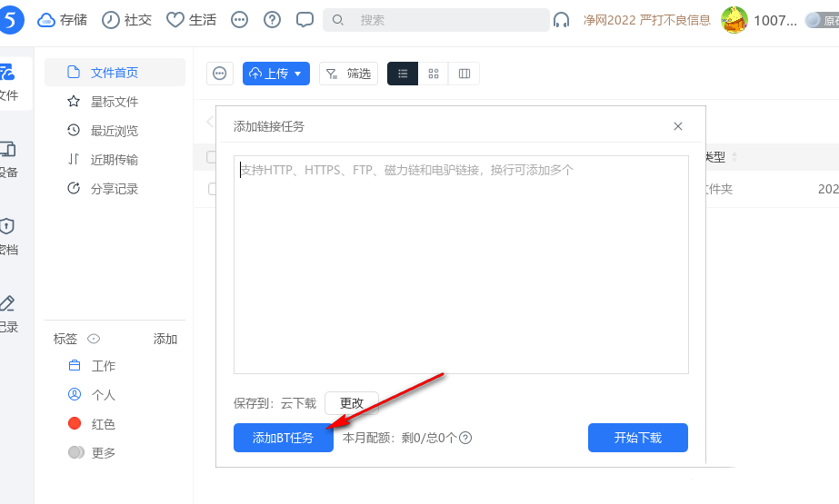
Task: Open 最近浏览 recent browsing
Action: point(115,131)
